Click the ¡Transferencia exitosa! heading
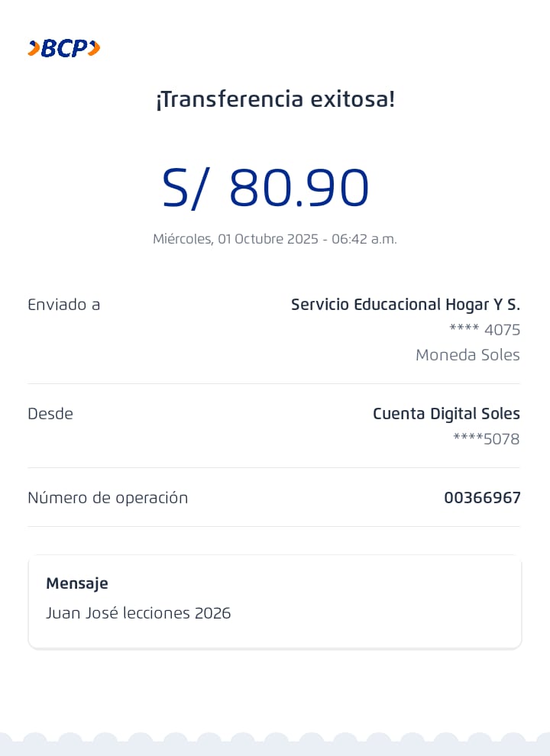 click(275, 99)
